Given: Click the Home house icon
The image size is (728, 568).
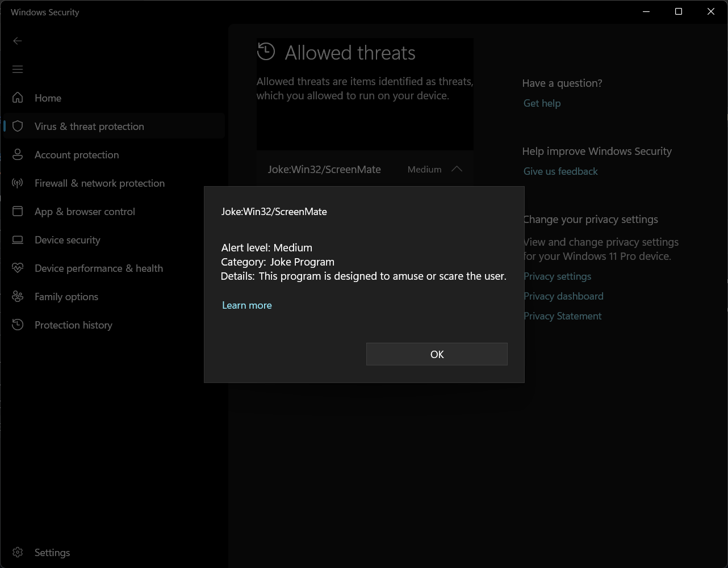Looking at the screenshot, I should 18,98.
